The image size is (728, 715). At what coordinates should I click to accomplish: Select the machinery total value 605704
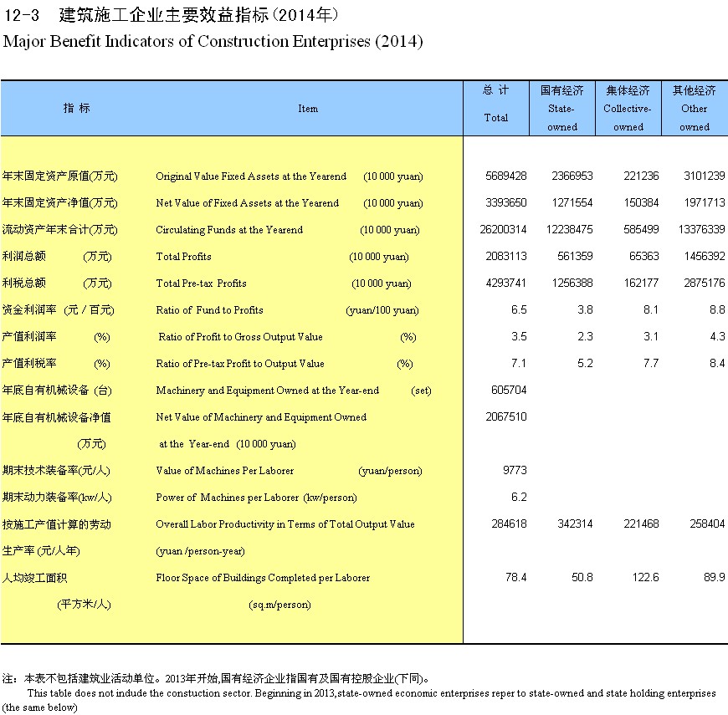coord(505,391)
